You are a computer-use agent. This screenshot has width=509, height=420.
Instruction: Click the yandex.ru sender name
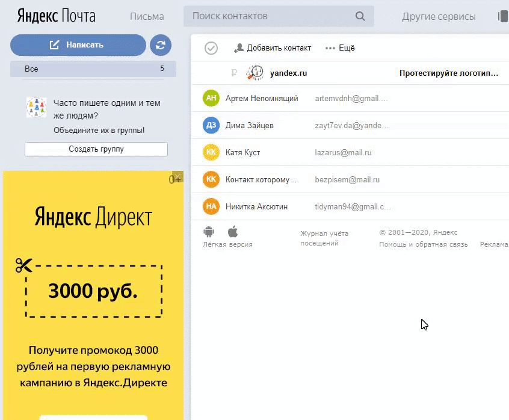(288, 73)
